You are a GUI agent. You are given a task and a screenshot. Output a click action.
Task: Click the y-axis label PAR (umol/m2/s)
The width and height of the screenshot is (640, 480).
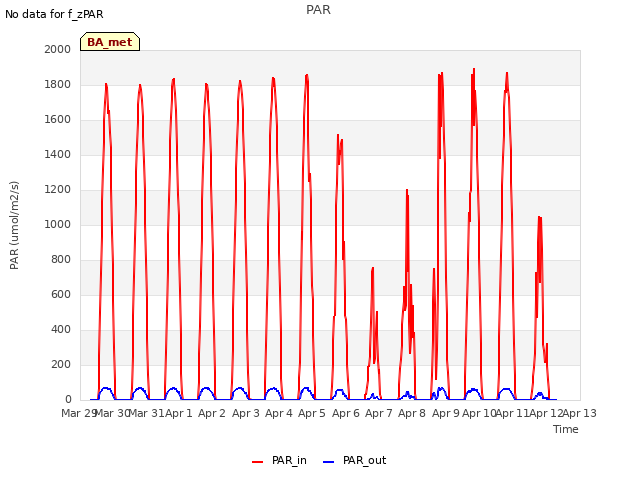coord(14,225)
